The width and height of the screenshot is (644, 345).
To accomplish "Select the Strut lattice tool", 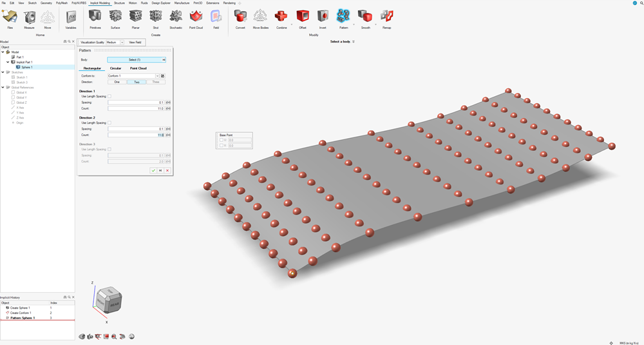I will [155, 17].
